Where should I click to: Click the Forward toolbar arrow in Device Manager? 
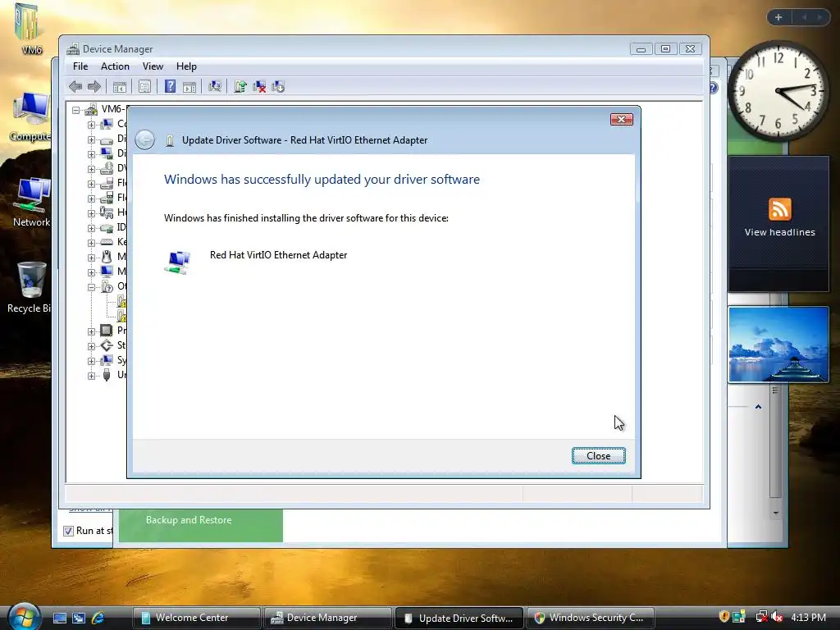94,86
